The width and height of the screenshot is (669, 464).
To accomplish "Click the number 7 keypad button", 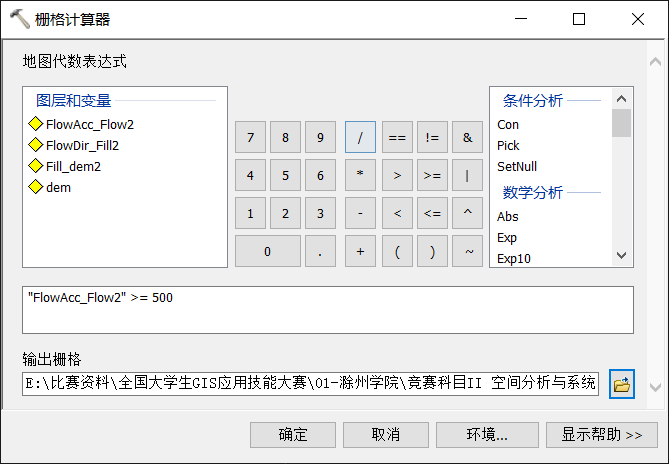I will (x=250, y=137).
